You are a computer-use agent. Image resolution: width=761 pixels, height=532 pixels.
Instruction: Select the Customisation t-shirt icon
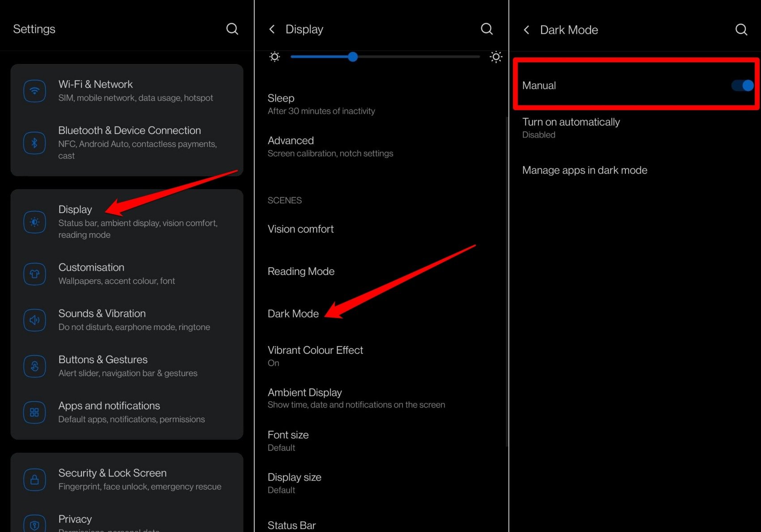point(34,274)
